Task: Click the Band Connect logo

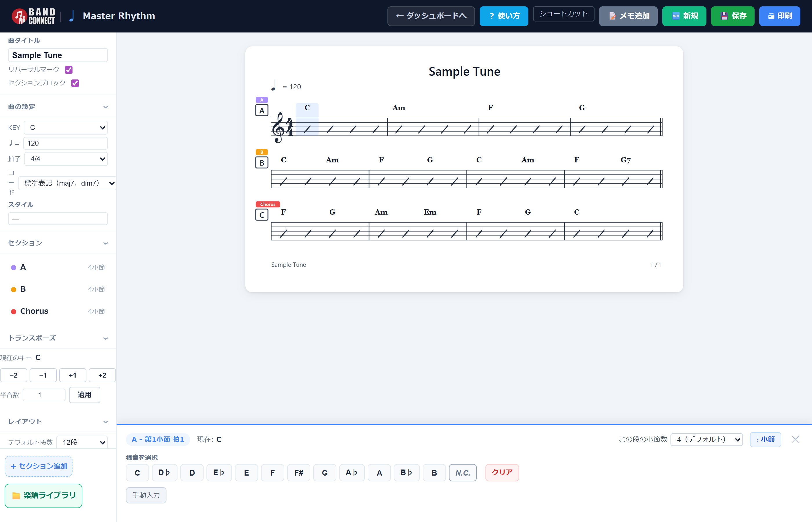Action: tap(33, 16)
